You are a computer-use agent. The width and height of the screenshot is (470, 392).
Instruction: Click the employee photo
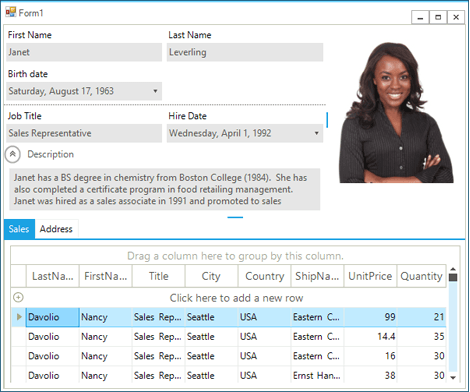(396, 113)
